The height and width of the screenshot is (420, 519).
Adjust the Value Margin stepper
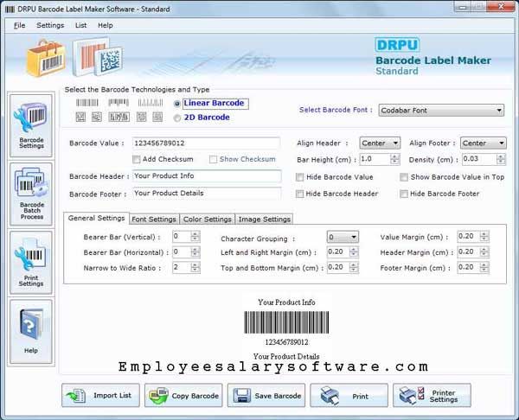click(x=484, y=237)
